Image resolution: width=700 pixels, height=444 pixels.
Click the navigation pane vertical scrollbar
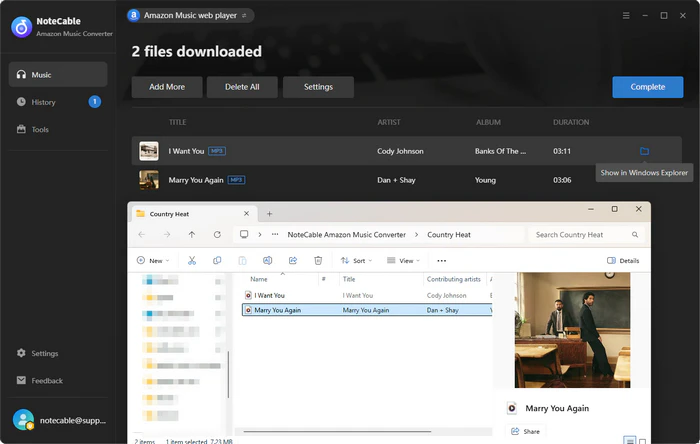229,374
